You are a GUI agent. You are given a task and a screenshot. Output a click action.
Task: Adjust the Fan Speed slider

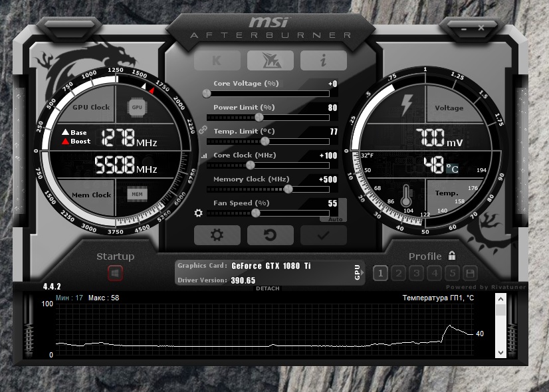tap(256, 213)
